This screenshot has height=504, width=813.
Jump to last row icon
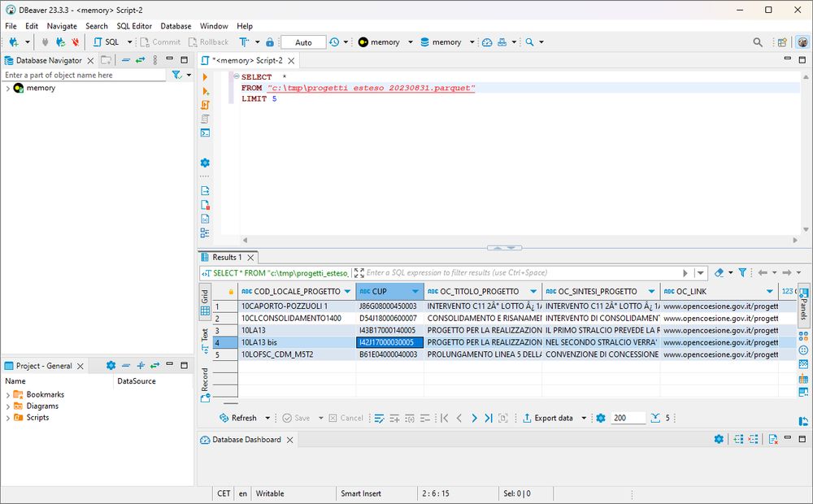pyautogui.click(x=489, y=418)
